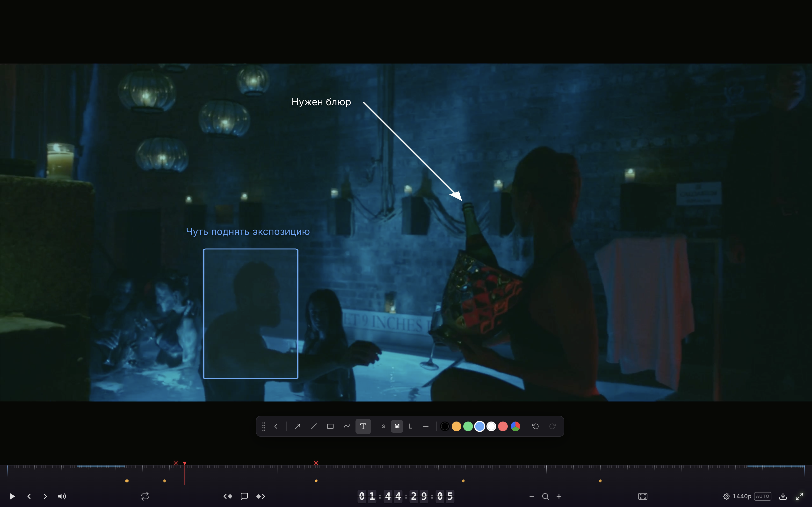Image resolution: width=812 pixels, height=507 pixels.
Task: Toggle the volume speaker icon
Action: (x=62, y=496)
